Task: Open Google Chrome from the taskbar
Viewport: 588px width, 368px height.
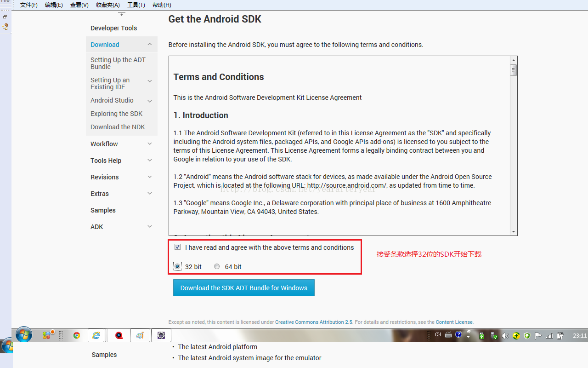Action: [77, 335]
